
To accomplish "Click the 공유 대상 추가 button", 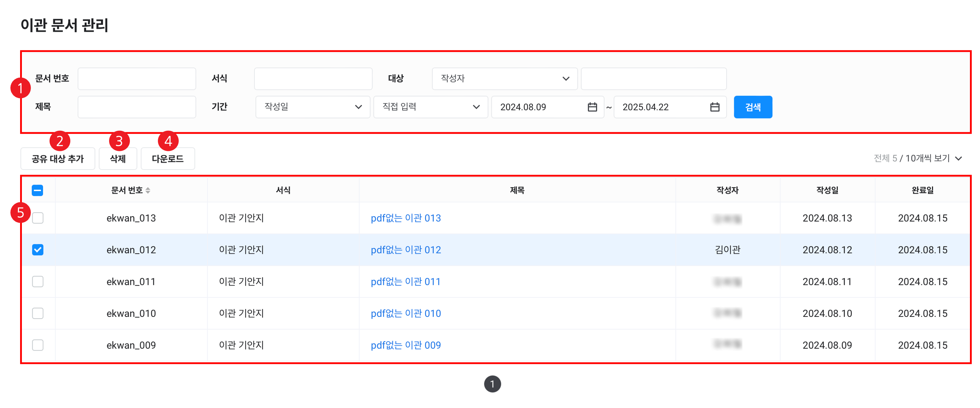I will coord(57,159).
